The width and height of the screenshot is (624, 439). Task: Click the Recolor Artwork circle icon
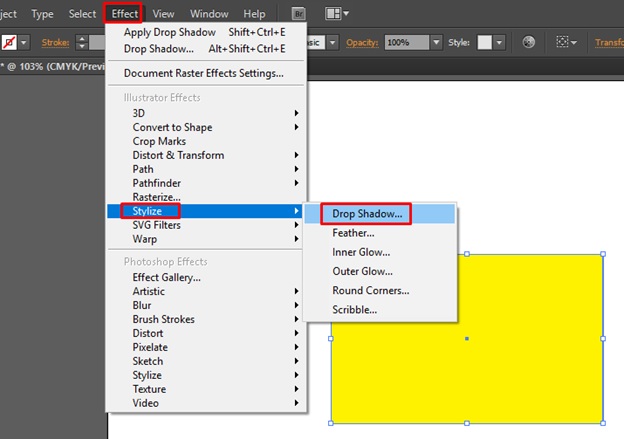pos(529,43)
